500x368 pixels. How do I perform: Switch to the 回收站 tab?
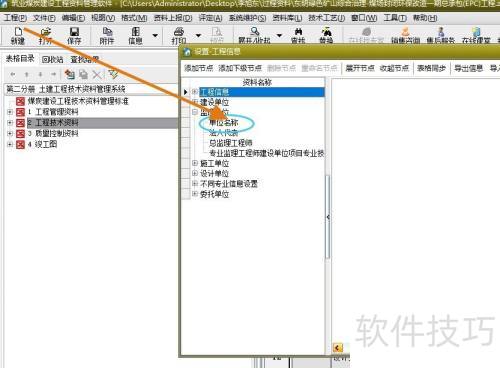coord(52,60)
